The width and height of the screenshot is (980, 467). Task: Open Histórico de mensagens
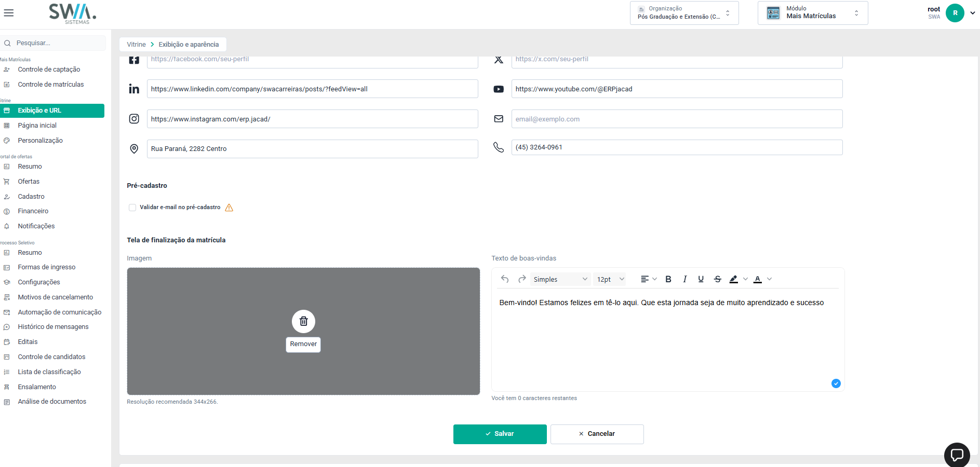(52, 327)
